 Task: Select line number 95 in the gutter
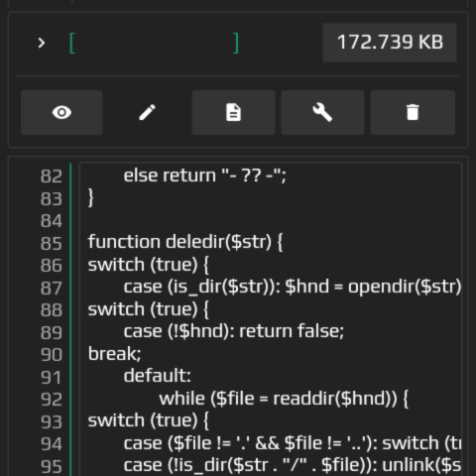[52, 466]
